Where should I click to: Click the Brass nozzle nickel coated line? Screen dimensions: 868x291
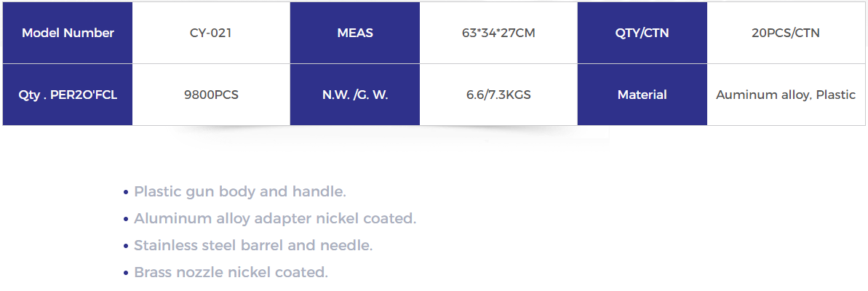(231, 273)
